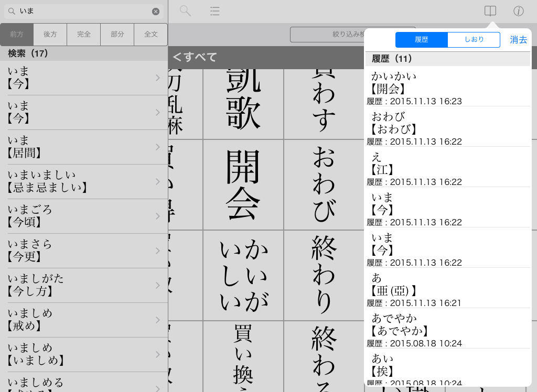
Task: Switch to 完全 exact match mode
Action: point(84,34)
